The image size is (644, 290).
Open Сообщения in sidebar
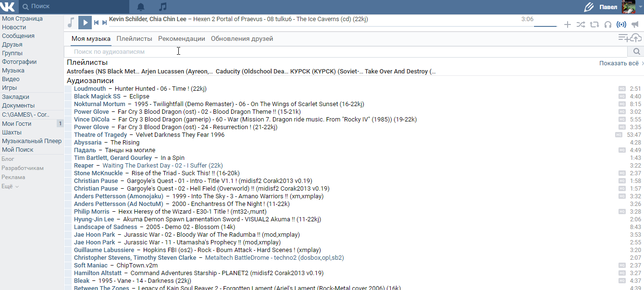(x=18, y=36)
